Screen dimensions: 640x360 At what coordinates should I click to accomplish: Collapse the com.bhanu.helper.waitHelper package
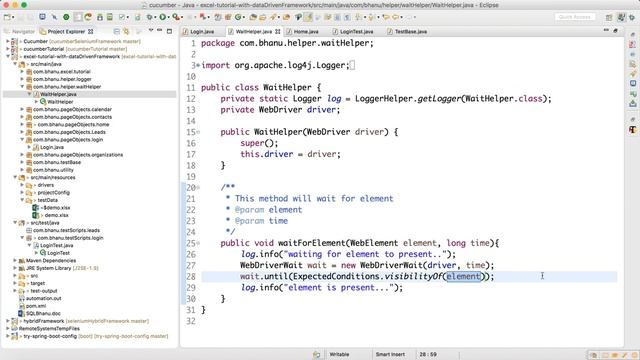(22, 87)
